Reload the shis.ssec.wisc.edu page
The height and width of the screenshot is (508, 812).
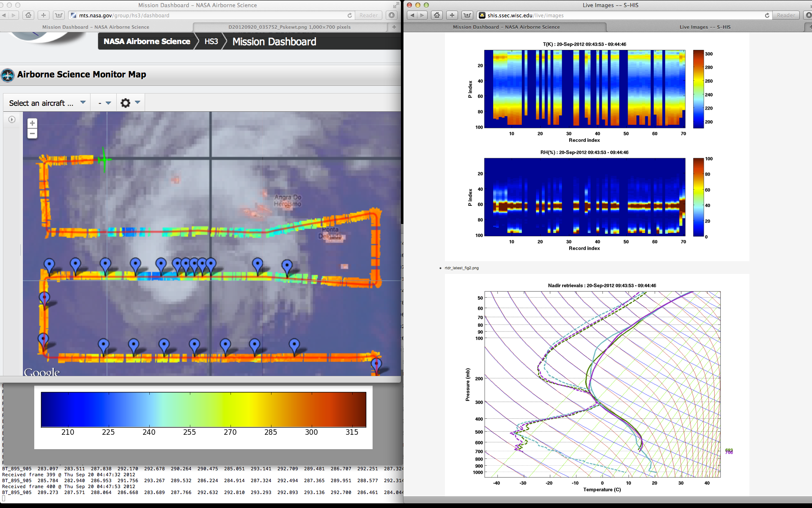click(x=767, y=15)
